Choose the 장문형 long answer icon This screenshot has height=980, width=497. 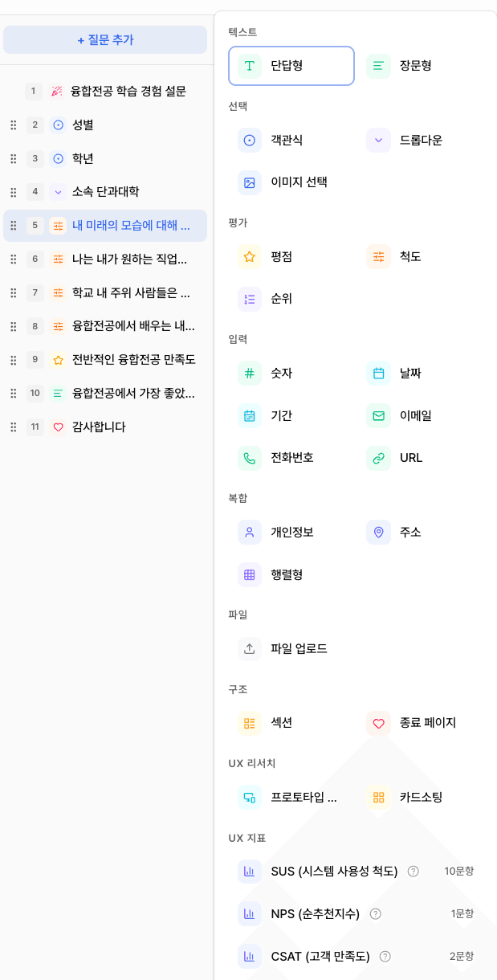(377, 66)
